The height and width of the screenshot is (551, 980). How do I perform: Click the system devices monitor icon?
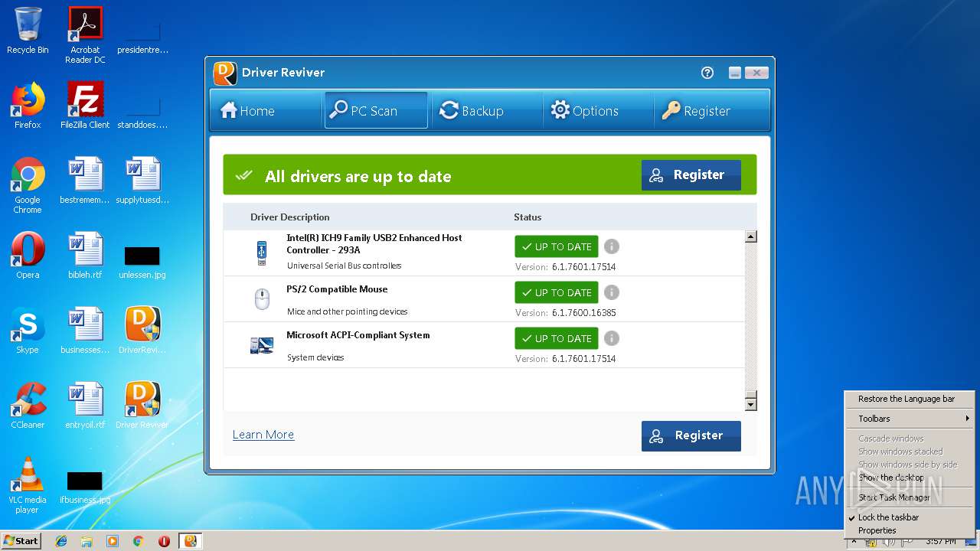coord(262,345)
